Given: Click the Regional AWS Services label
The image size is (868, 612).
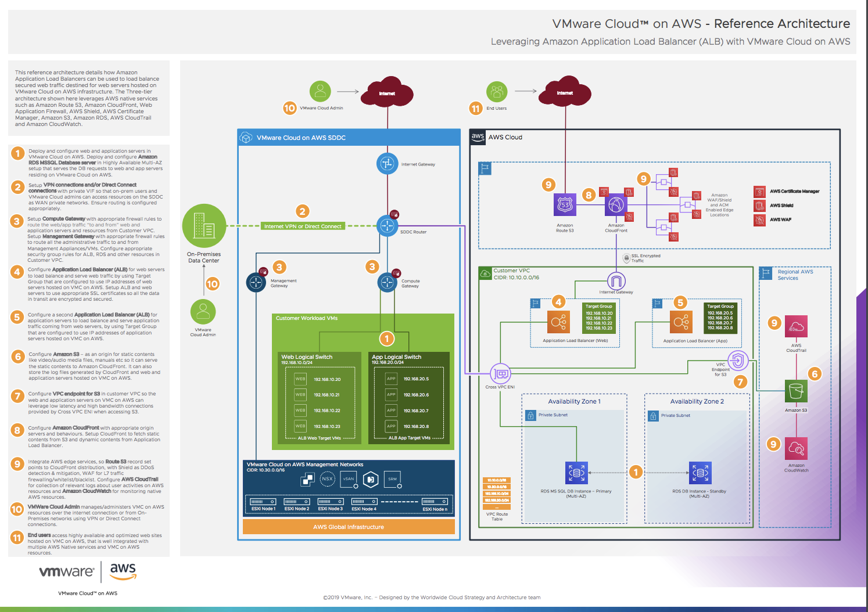Looking at the screenshot, I should (x=795, y=275).
